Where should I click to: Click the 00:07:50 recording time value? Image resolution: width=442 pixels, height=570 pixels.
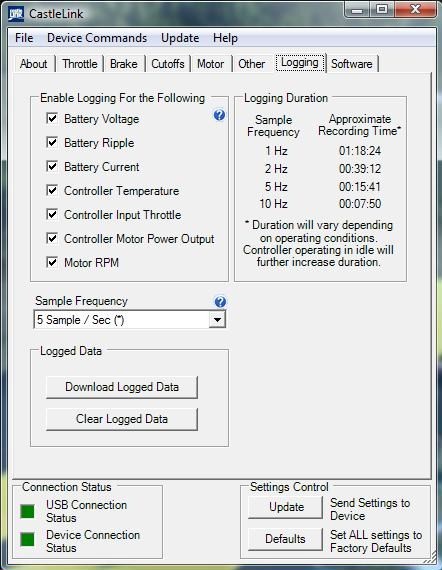pyautogui.click(x=360, y=204)
